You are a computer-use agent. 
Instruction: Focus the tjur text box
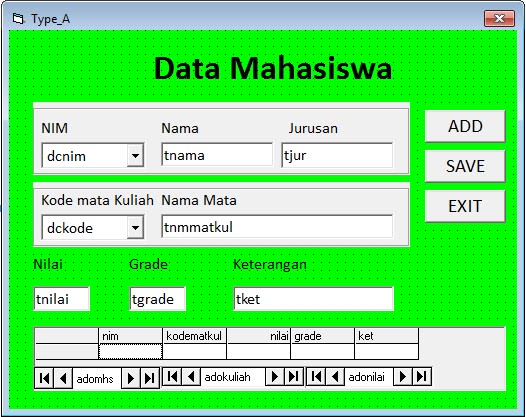pyautogui.click(x=337, y=155)
